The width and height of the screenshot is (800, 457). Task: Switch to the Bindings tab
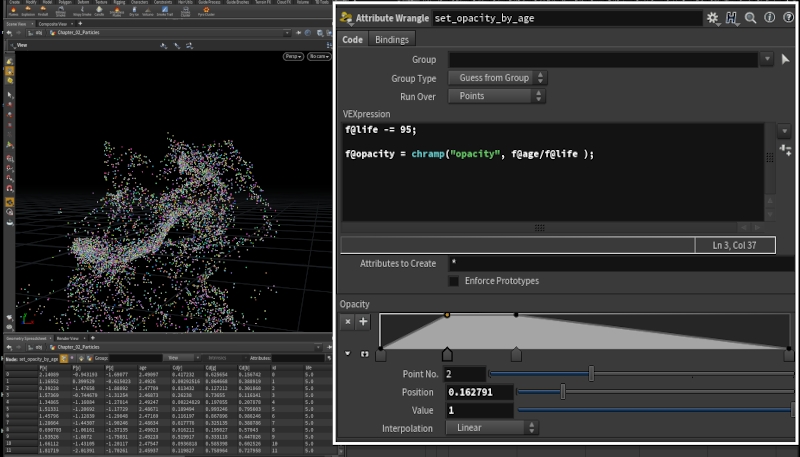click(x=391, y=39)
